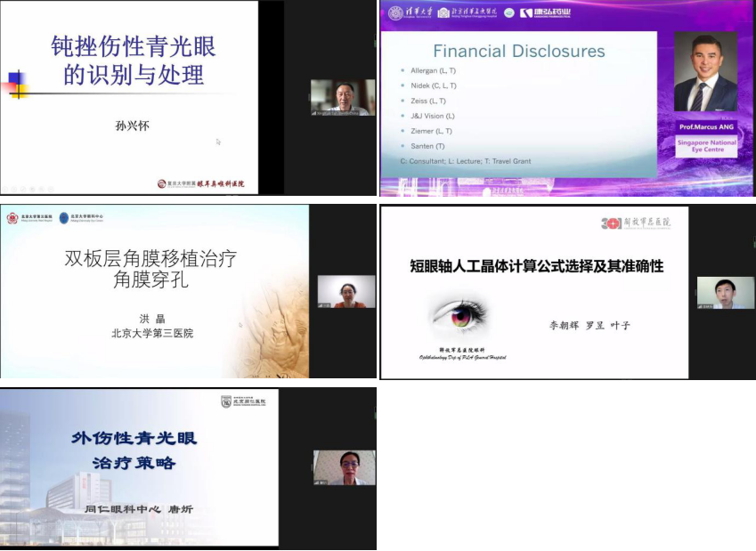Click the round green logo beside Kanghong
Viewport: 756px width, 551px height.
(508, 12)
